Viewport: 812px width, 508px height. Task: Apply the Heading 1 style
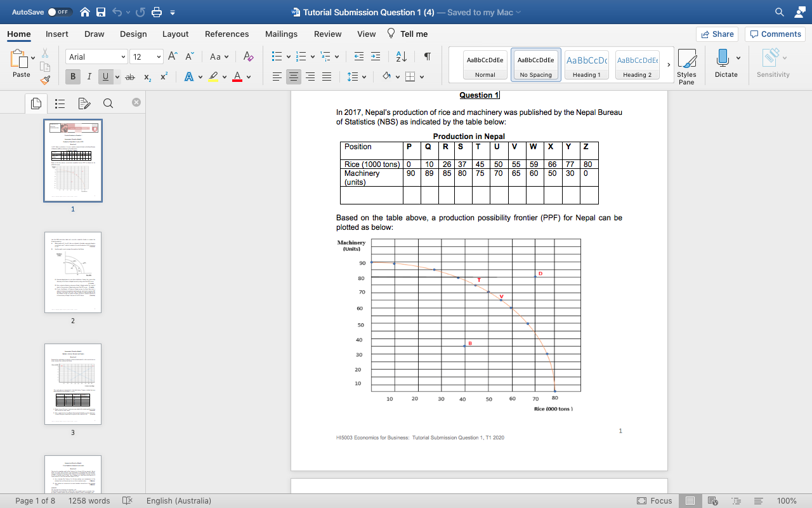587,66
